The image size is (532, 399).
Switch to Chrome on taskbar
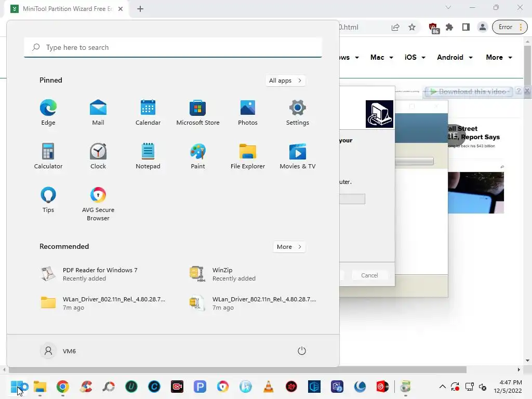[63, 387]
